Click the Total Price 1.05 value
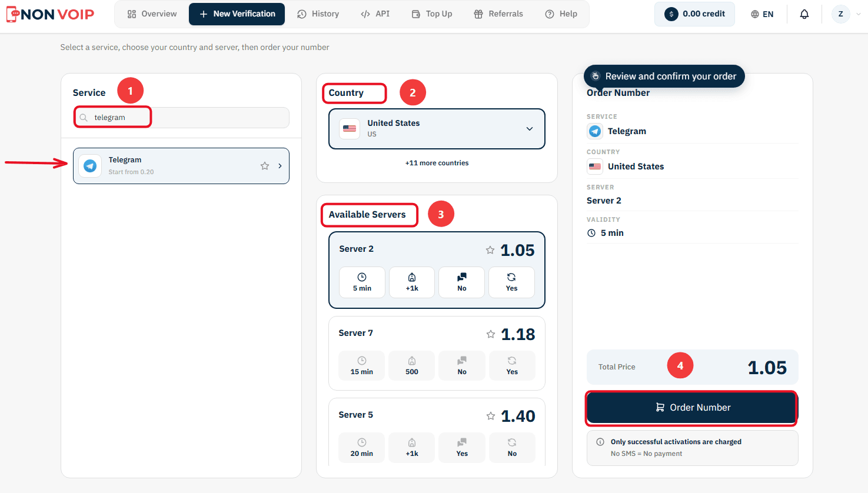The height and width of the screenshot is (493, 868). pos(767,368)
